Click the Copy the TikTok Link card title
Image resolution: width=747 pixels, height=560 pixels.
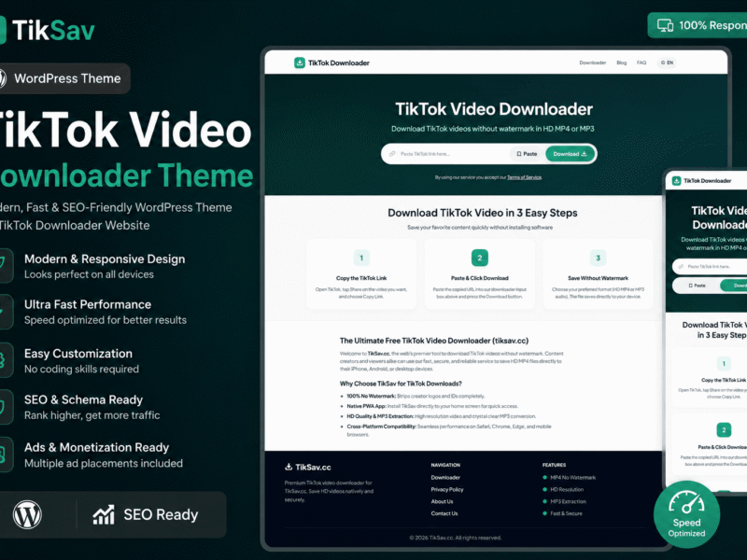361,278
